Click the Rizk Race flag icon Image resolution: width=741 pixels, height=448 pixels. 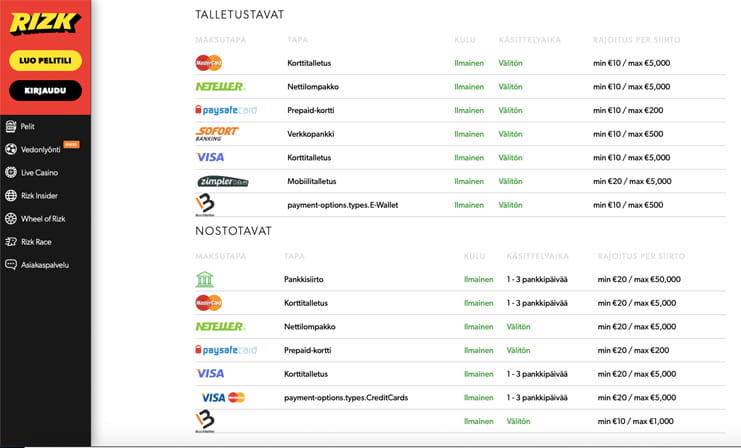pos(11,242)
